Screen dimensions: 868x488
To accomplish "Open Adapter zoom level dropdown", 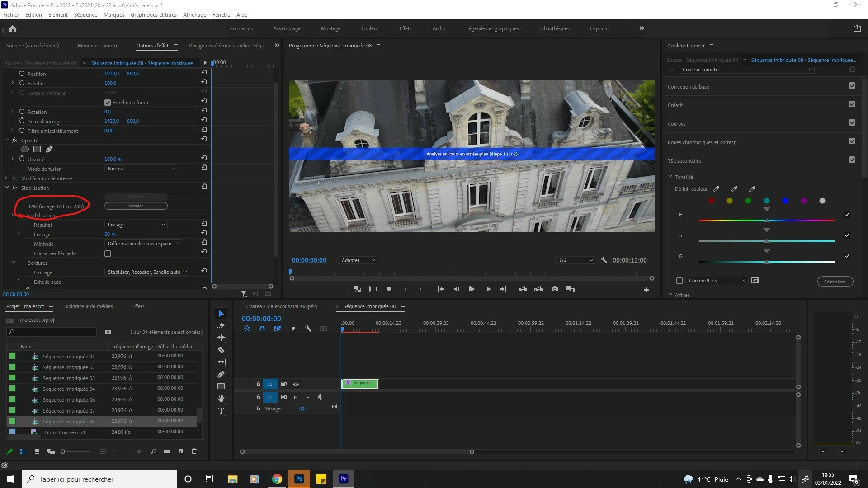I will pyautogui.click(x=358, y=260).
